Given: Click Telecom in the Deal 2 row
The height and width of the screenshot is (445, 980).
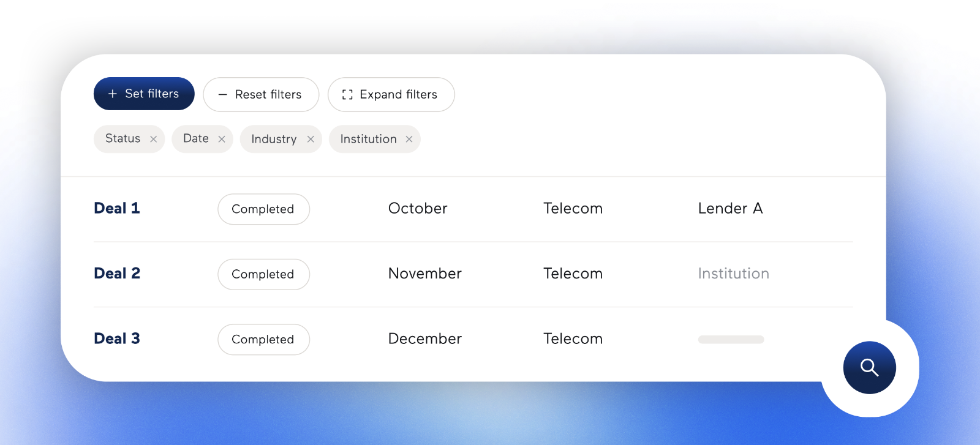Looking at the screenshot, I should pyautogui.click(x=573, y=274).
